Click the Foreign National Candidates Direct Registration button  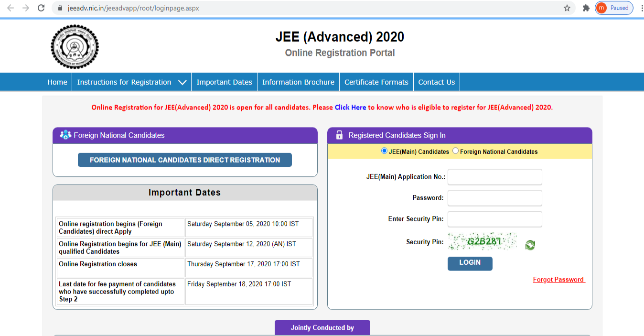coord(185,160)
